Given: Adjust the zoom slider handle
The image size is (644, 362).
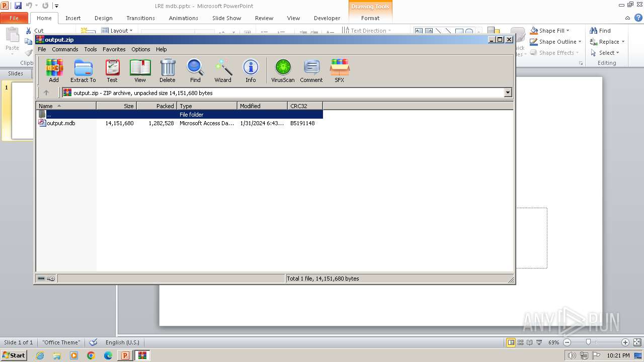Looking at the screenshot, I should (588, 342).
